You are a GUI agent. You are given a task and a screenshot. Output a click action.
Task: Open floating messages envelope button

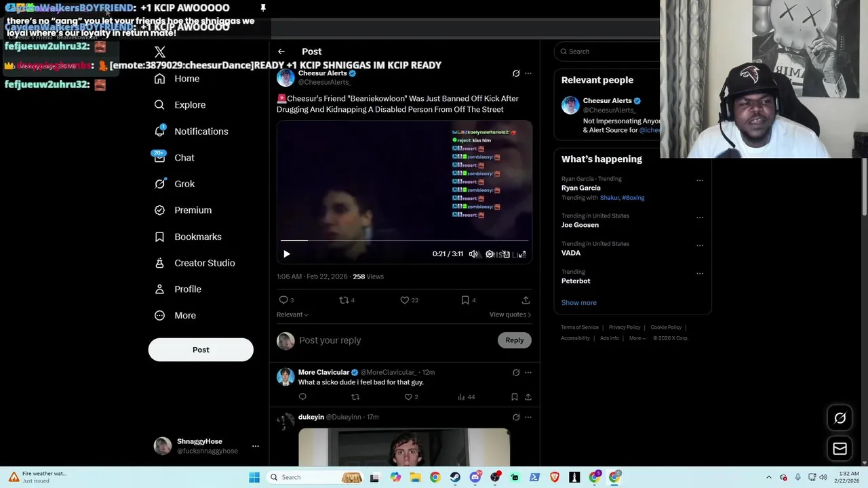840,448
